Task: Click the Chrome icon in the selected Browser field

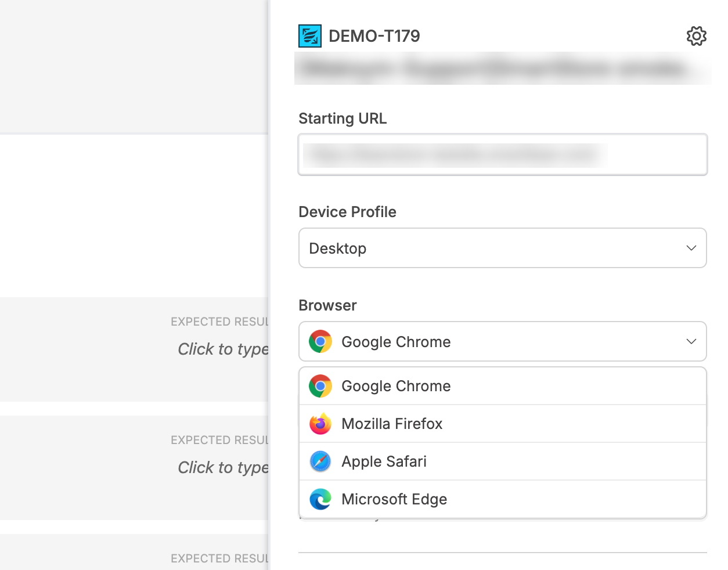Action: click(x=320, y=341)
